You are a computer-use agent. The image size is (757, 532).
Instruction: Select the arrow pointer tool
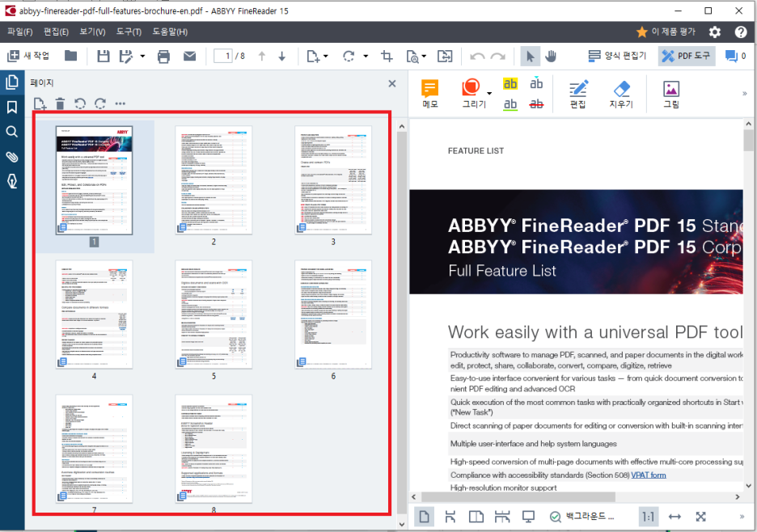(530, 57)
